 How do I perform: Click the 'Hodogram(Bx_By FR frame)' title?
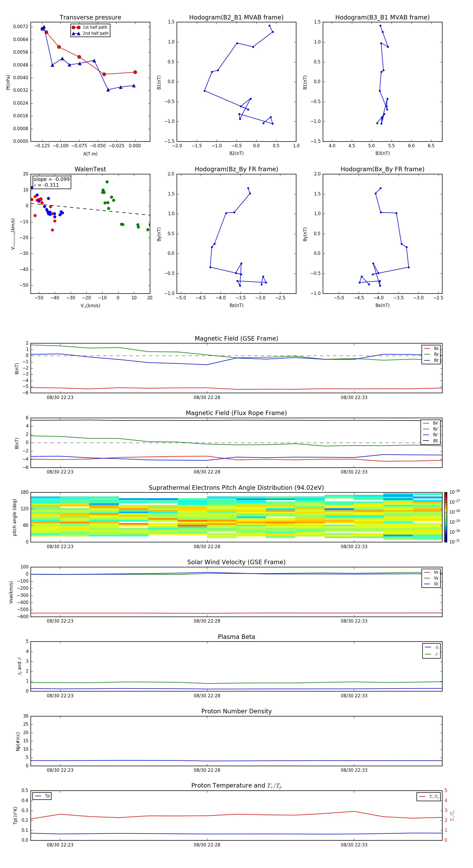pos(382,169)
